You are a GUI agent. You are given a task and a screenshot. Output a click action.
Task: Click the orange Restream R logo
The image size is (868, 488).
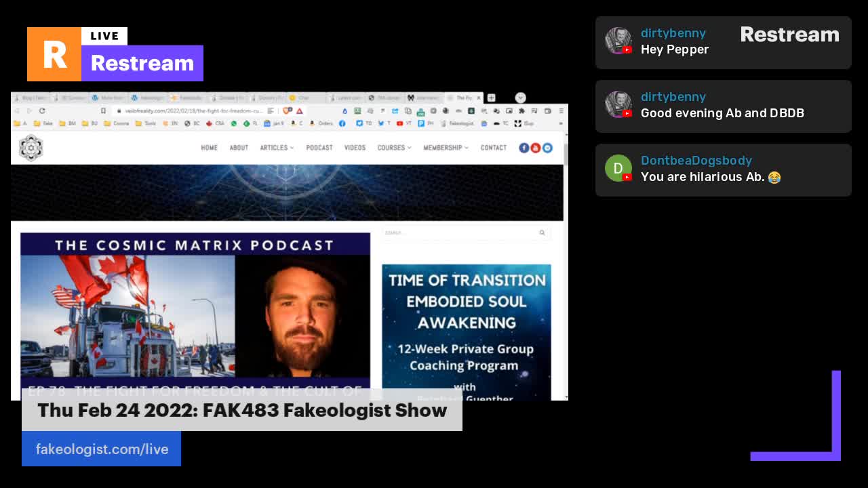pyautogui.click(x=54, y=54)
